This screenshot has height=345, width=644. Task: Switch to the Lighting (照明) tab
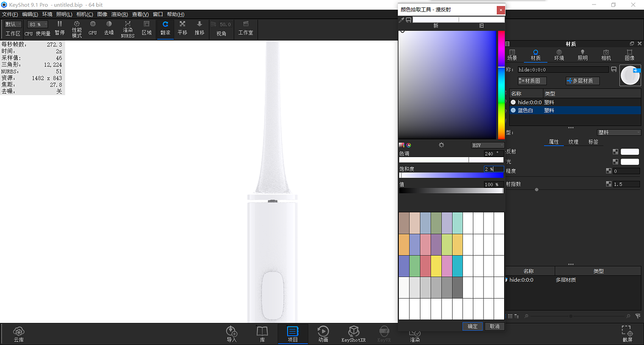coord(582,55)
